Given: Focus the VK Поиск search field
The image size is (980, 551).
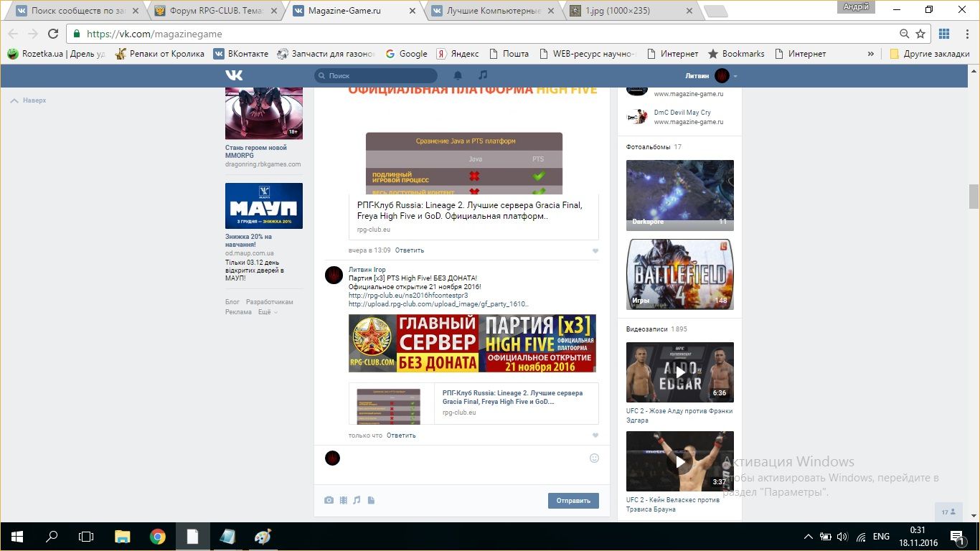Looking at the screenshot, I should pyautogui.click(x=376, y=75).
